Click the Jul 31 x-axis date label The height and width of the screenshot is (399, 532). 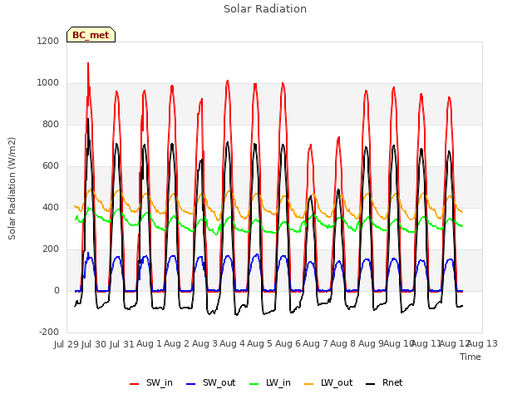(x=122, y=344)
